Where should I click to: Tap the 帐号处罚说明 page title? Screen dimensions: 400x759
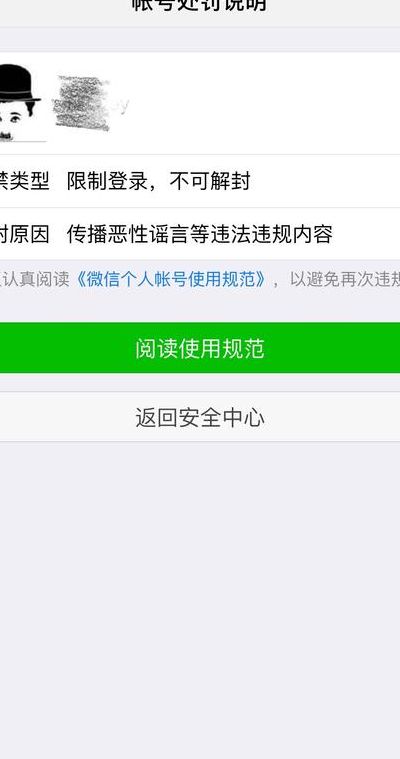(x=199, y=5)
